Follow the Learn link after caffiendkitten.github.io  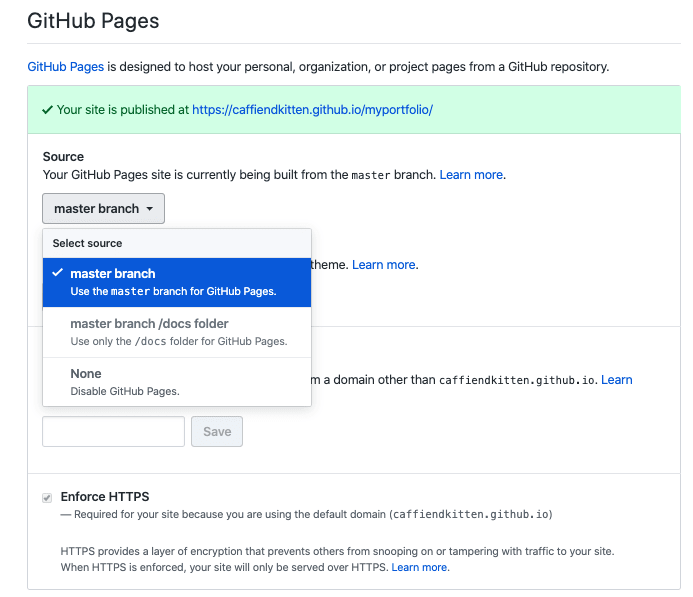pyautogui.click(x=617, y=380)
